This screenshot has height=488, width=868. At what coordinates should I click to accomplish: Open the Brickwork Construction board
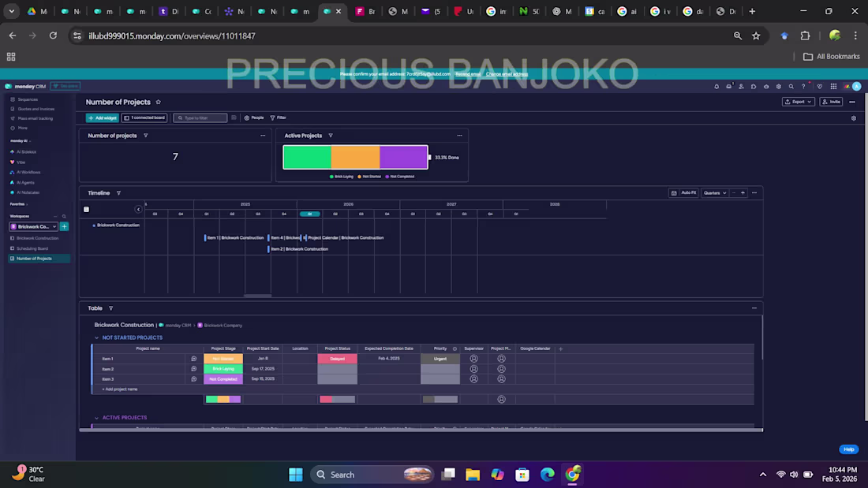pos(37,238)
